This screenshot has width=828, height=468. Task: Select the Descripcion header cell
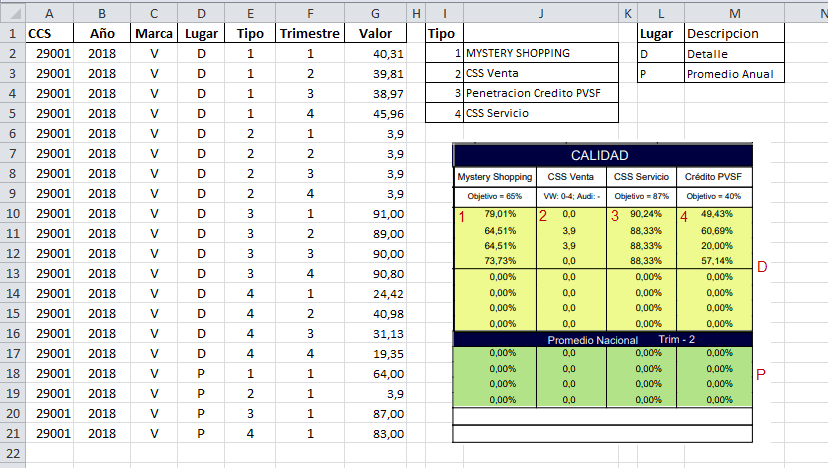tap(734, 33)
